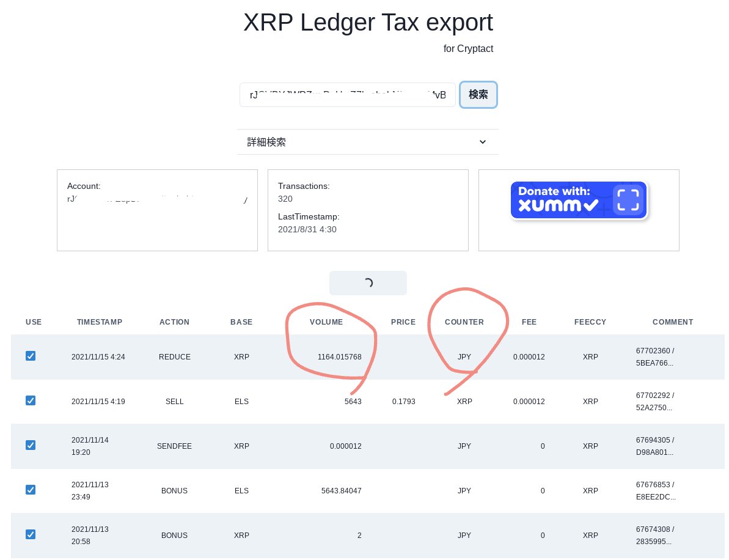Click timestamp 2021/11/14 19:20
Viewport: 729px width, 560px height.
(90, 446)
